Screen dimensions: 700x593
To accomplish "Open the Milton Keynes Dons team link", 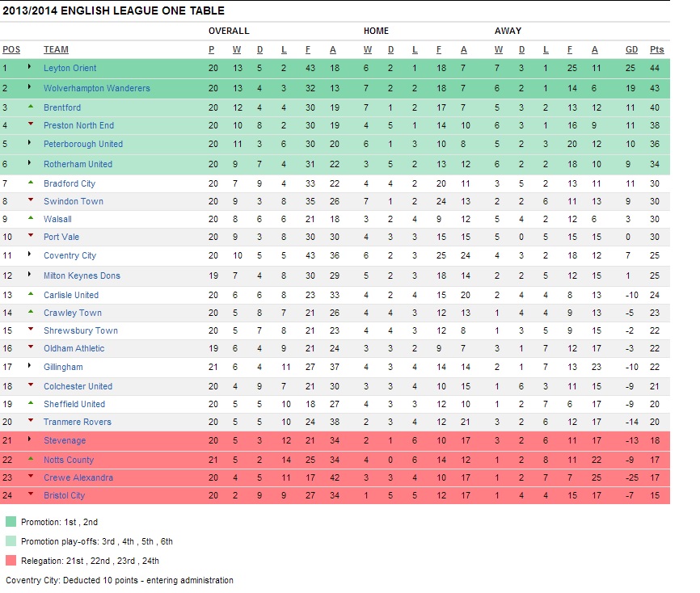I will pos(82,275).
